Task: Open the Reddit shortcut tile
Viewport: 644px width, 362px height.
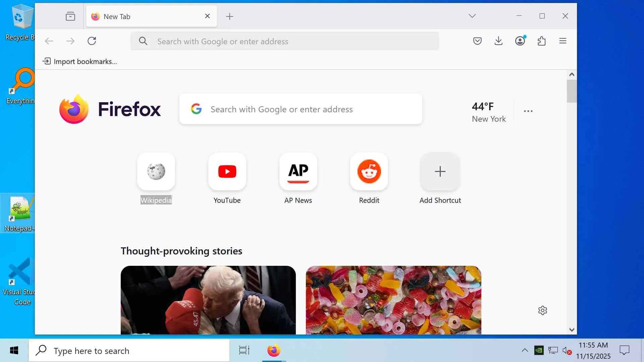Action: [369, 172]
